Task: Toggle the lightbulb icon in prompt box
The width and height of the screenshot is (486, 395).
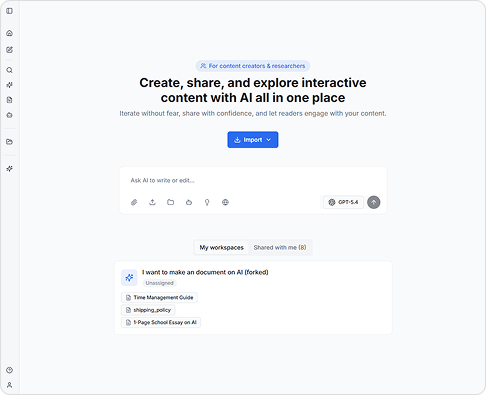Action: 207,202
